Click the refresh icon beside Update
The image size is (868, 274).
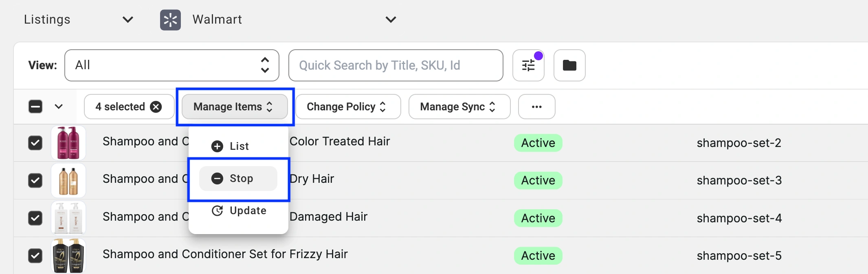click(x=217, y=210)
